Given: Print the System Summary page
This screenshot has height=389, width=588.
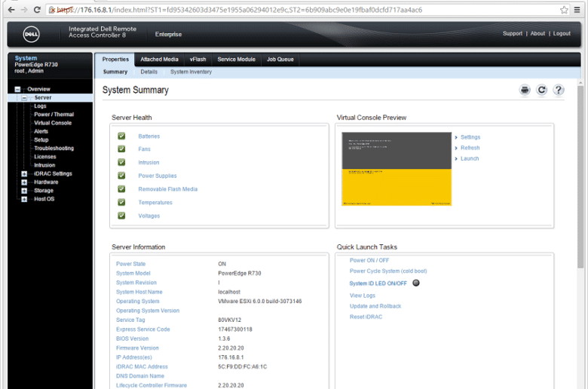Looking at the screenshot, I should [525, 90].
